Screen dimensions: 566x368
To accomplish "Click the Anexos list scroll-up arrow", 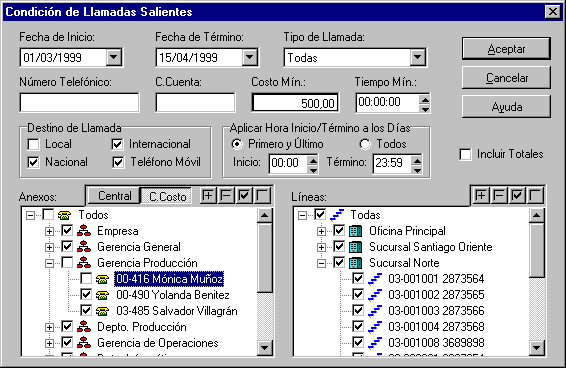I will [265, 215].
